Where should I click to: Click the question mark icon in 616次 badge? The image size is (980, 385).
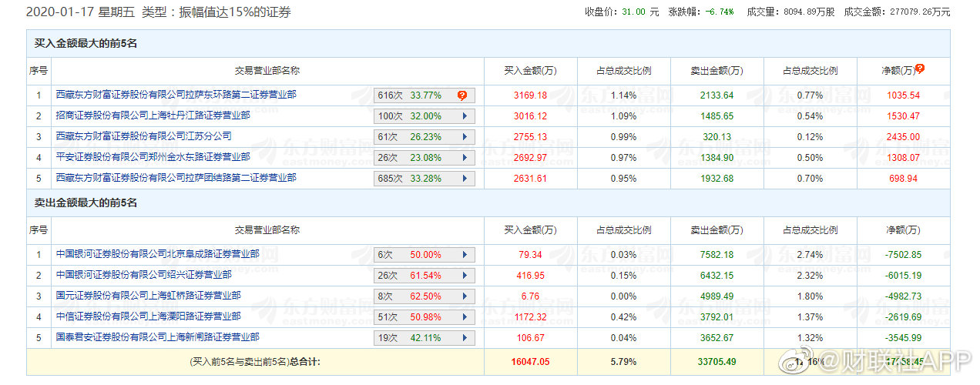click(x=462, y=95)
